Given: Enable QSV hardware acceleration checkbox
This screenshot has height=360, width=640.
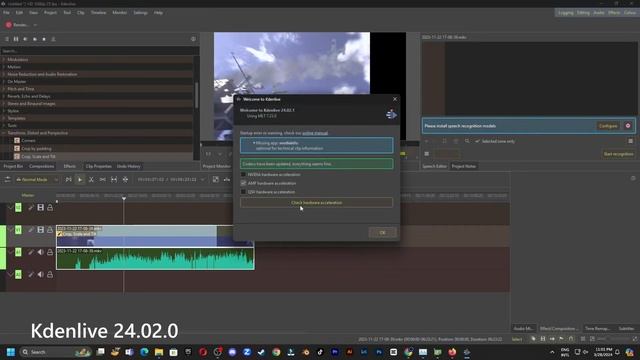Looking at the screenshot, I should point(243,192).
